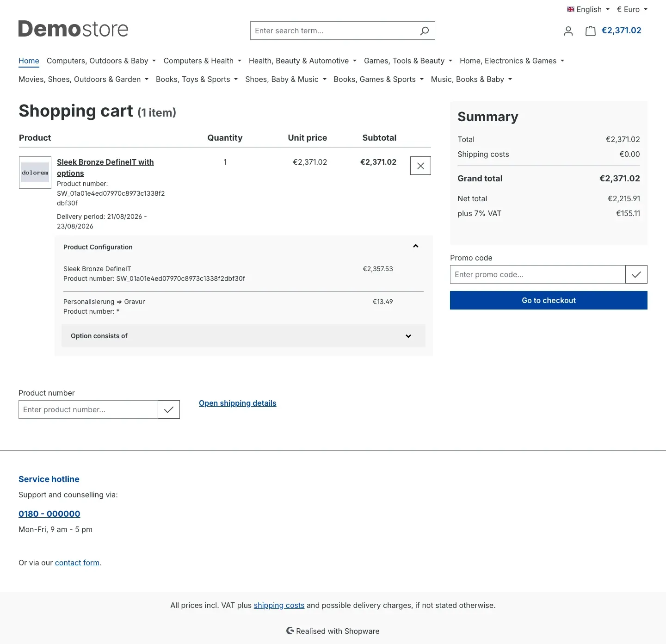Image resolution: width=666 pixels, height=644 pixels.
Task: Open the user account icon
Action: (x=568, y=31)
